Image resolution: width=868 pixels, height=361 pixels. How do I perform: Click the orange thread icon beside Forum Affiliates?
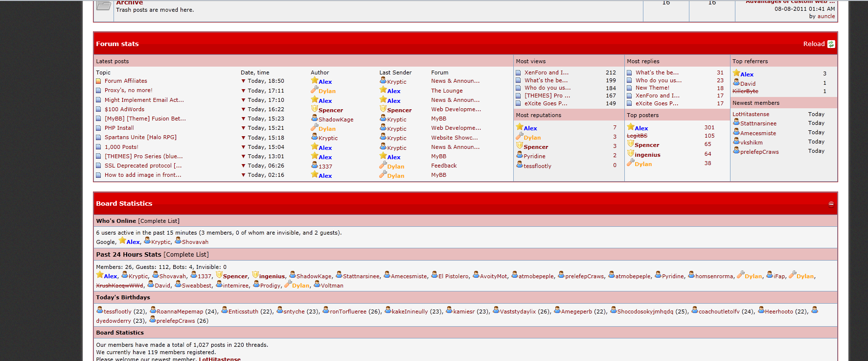pyautogui.click(x=98, y=81)
